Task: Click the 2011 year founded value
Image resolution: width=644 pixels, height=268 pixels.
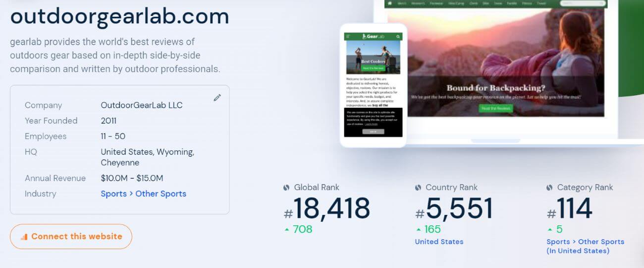Action: click(108, 121)
